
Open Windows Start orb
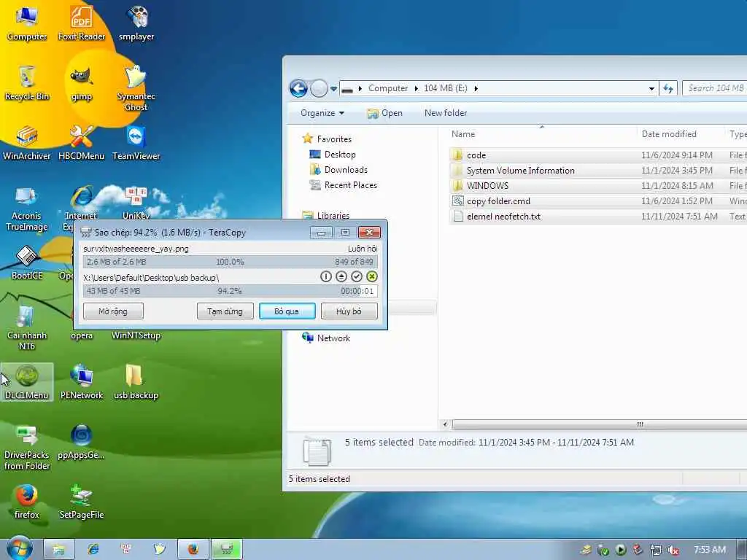[20, 548]
